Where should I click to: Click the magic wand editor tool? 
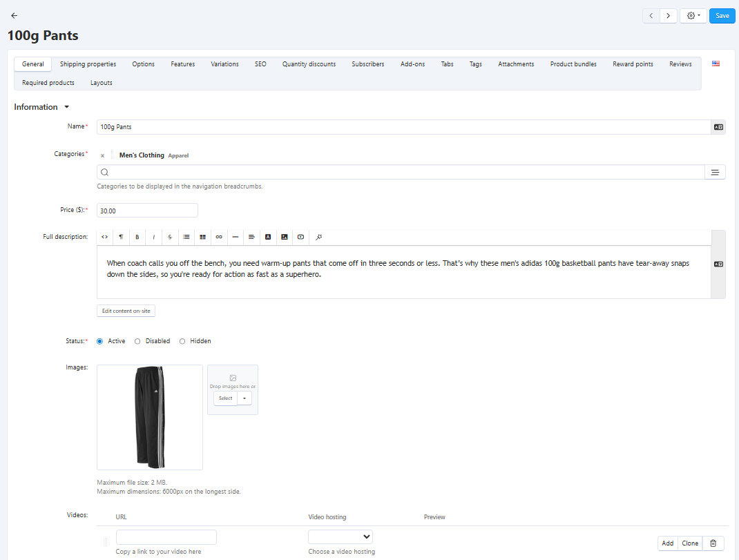[318, 237]
